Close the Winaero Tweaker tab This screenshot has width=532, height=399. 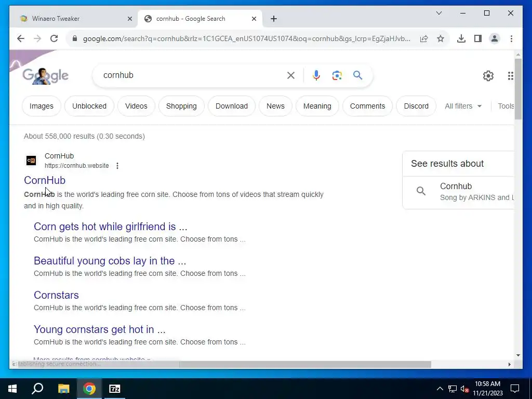pyautogui.click(x=129, y=19)
